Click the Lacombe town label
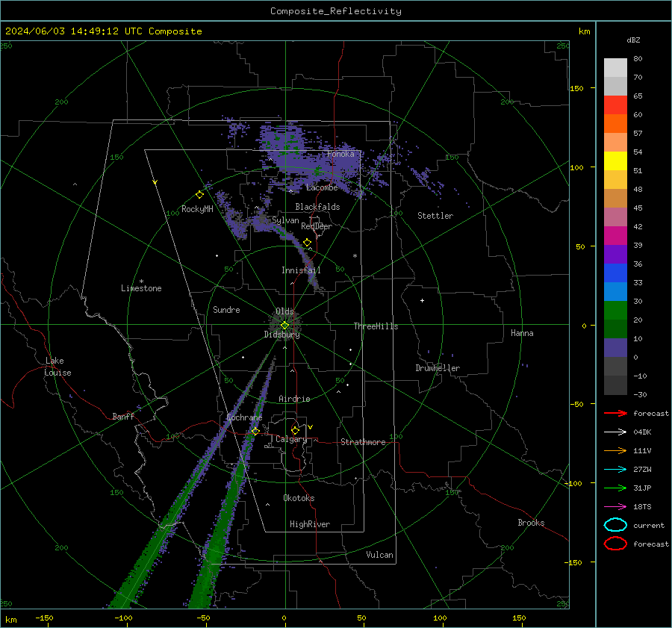 click(x=322, y=187)
